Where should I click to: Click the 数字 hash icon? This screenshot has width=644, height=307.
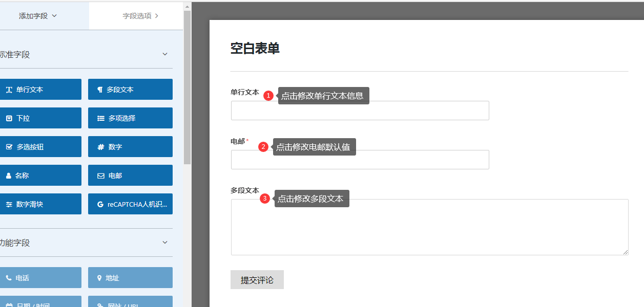coord(100,147)
